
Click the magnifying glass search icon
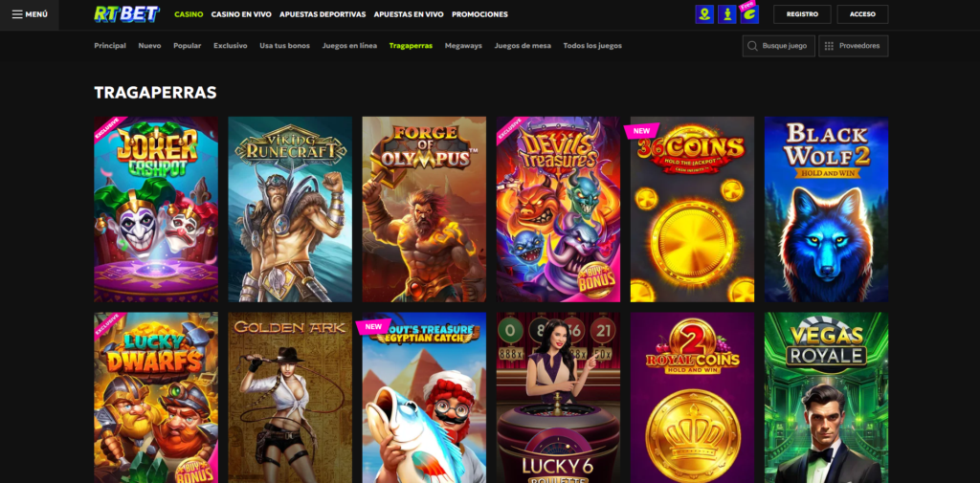pos(753,46)
